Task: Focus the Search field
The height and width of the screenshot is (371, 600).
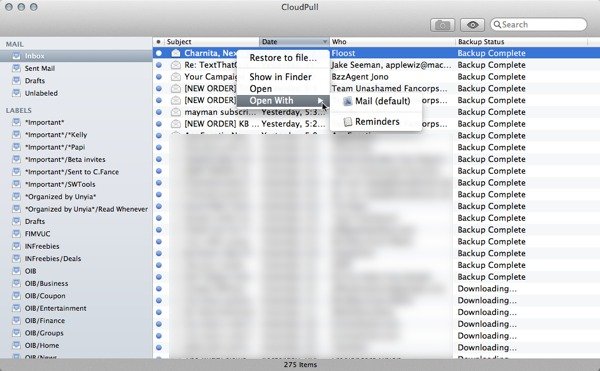Action: coord(538,24)
